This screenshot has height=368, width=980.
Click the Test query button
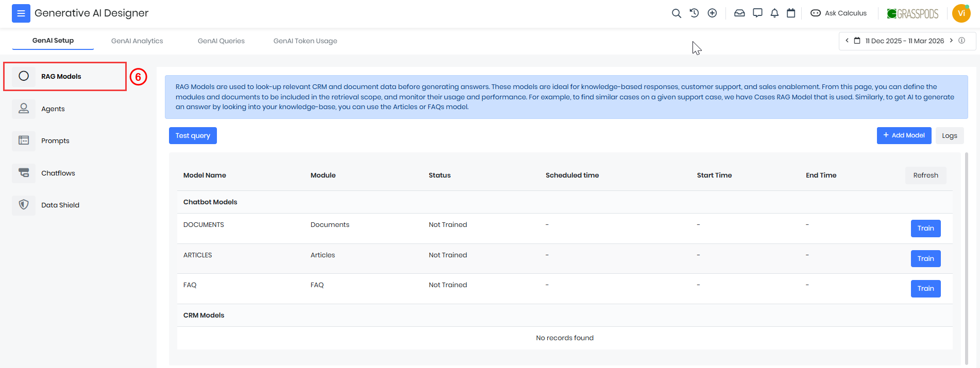pos(193,136)
